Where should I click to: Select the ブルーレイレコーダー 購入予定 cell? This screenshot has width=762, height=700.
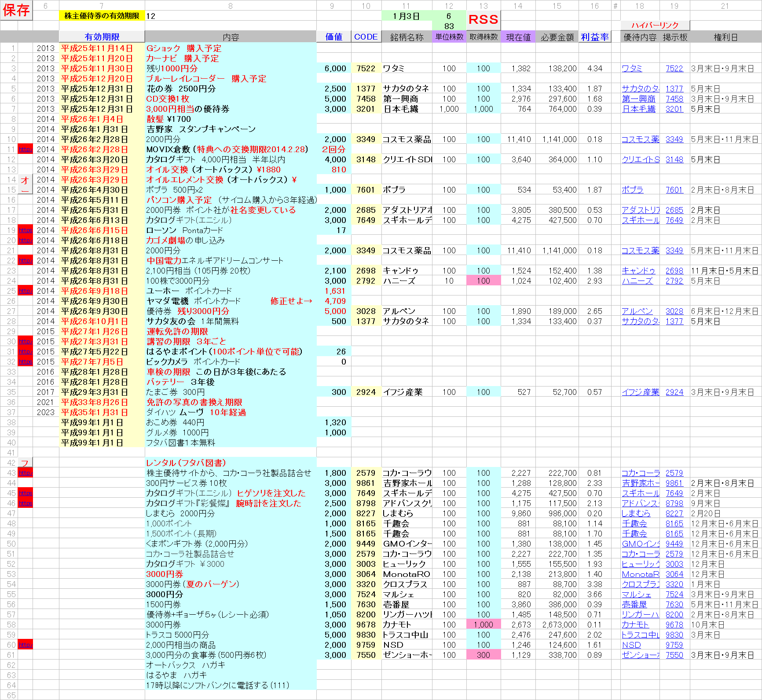point(231,79)
